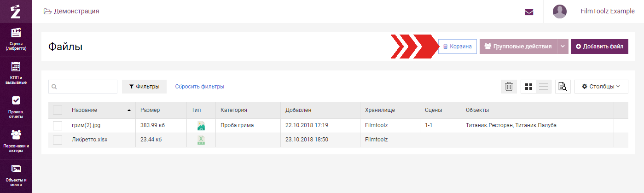This screenshot has width=644, height=193.
Task: Open Произв. отчеты in the sidebar
Action: (16, 108)
